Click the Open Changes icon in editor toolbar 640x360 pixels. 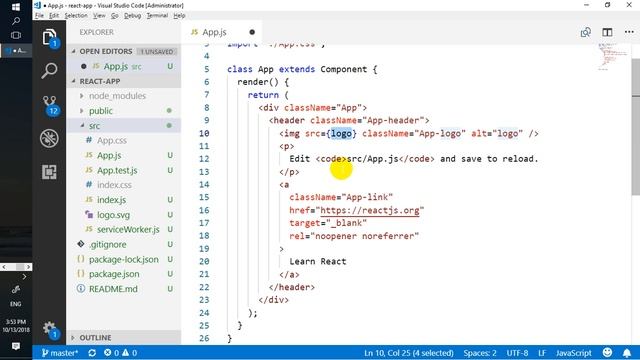point(586,32)
